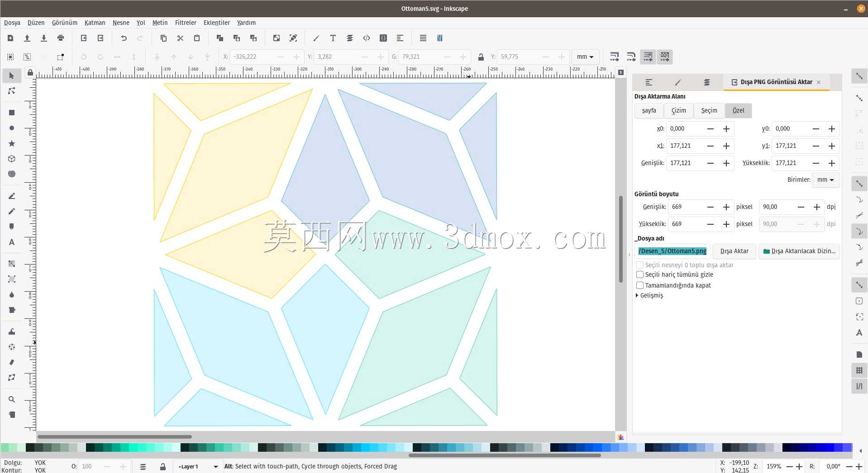Increase zoom 159% with plus
Image resolution: width=868 pixels, height=473 pixels.
(799, 467)
